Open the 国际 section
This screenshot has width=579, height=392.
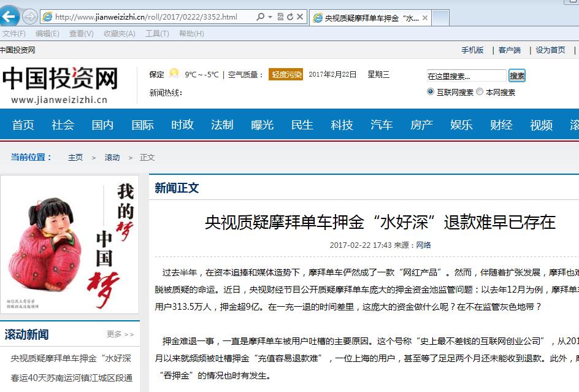click(142, 125)
